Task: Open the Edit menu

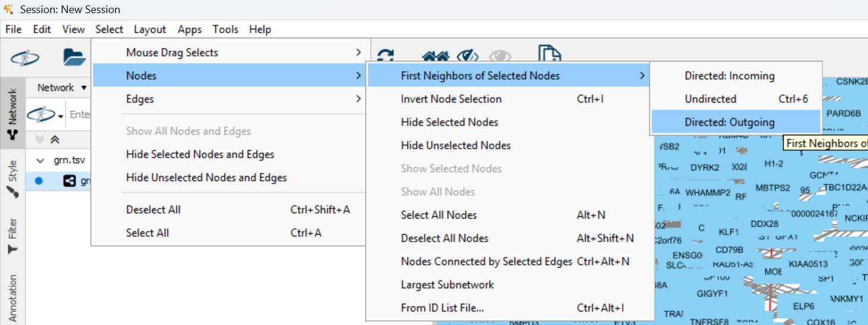Action: [42, 29]
